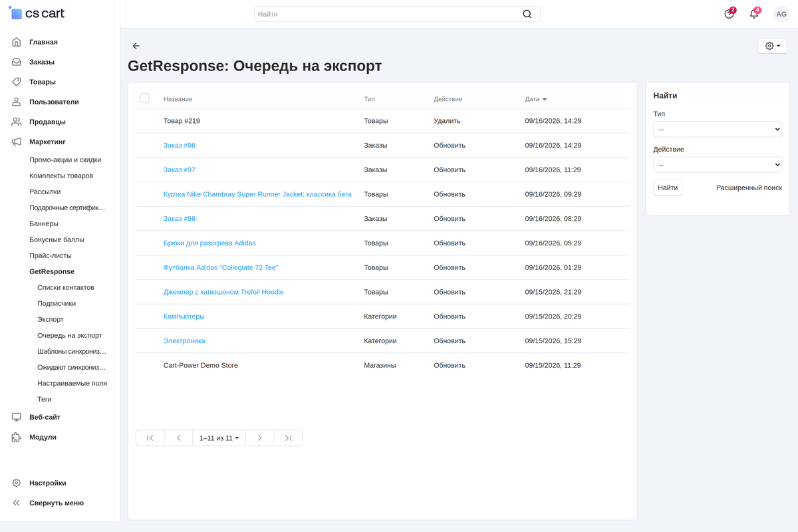Open the gear settings dropdown
The height and width of the screenshot is (532, 798).
tap(773, 46)
